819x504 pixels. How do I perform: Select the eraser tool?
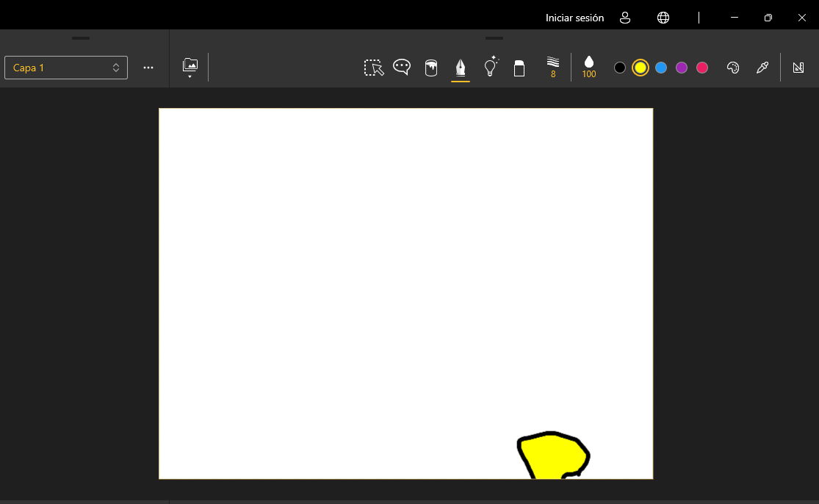[519, 68]
